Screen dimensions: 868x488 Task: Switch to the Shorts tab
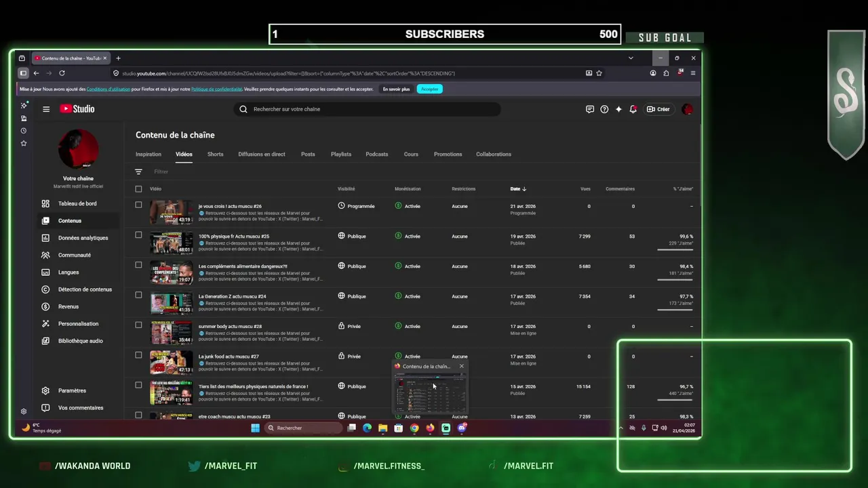point(215,154)
